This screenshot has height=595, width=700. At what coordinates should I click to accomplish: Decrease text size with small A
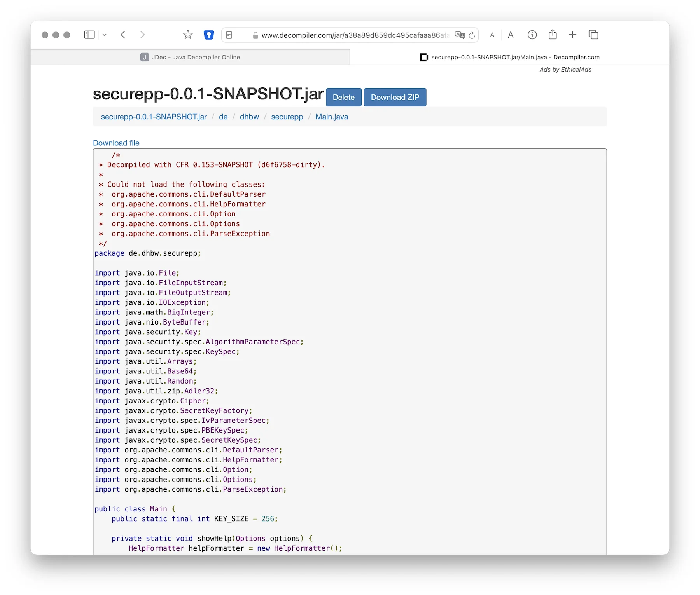(x=492, y=35)
